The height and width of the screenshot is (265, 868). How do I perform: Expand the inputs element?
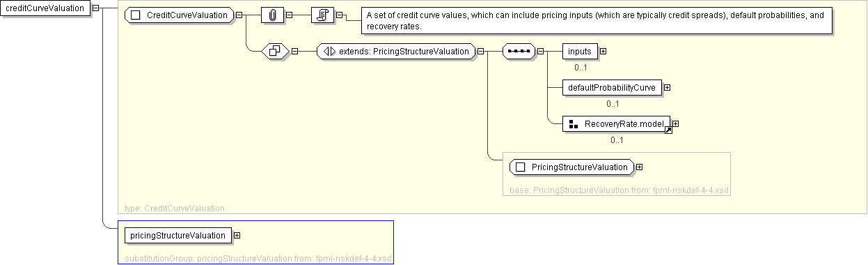[x=603, y=52]
